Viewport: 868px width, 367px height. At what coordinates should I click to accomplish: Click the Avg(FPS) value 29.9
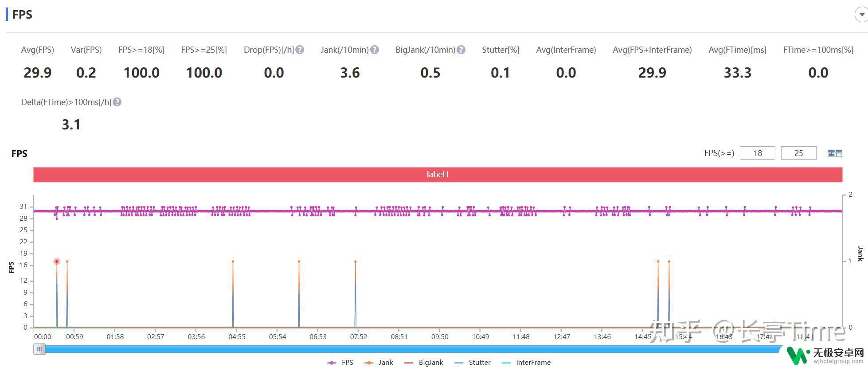pyautogui.click(x=38, y=73)
